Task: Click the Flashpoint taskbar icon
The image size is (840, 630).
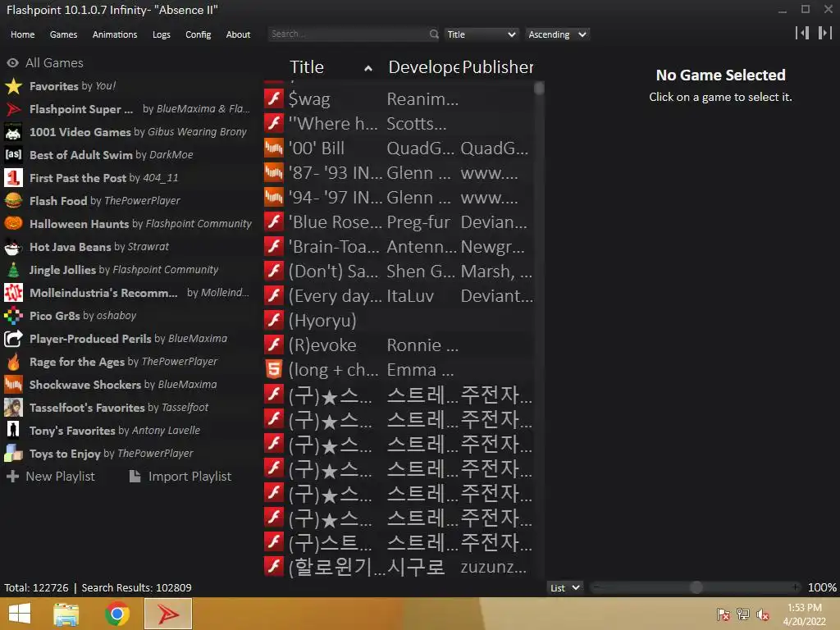Action: pos(168,614)
